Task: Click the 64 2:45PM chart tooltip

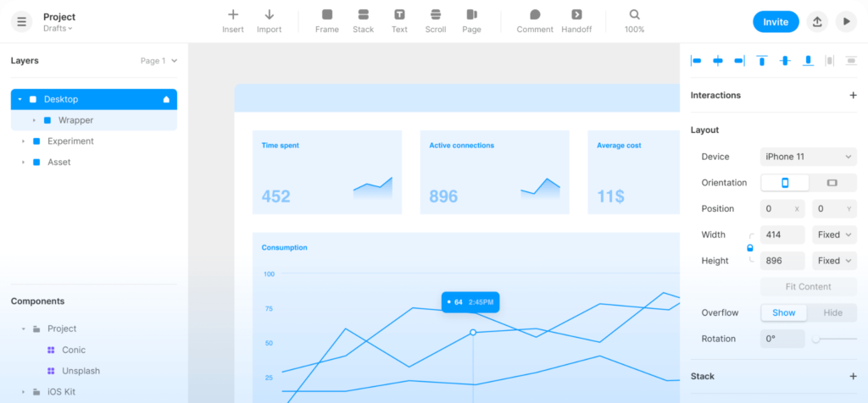Action: click(x=470, y=302)
